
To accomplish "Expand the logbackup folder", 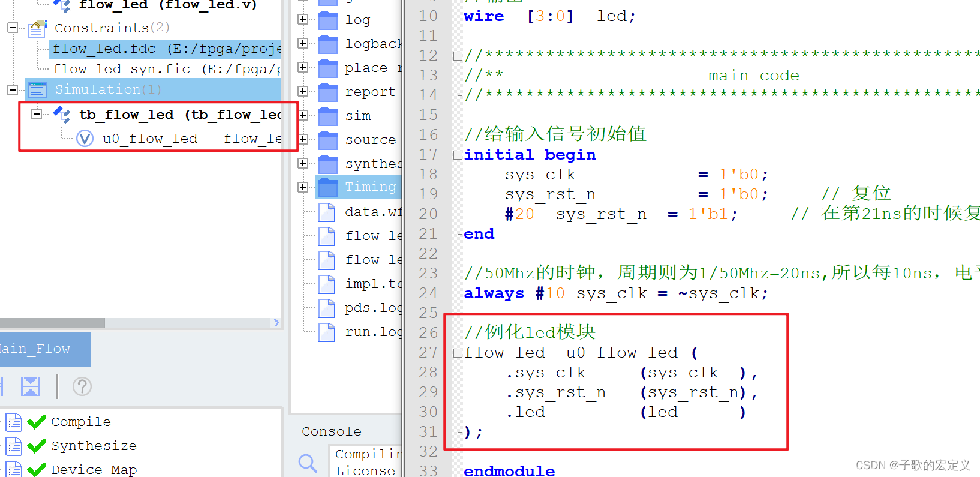I will 303,43.
